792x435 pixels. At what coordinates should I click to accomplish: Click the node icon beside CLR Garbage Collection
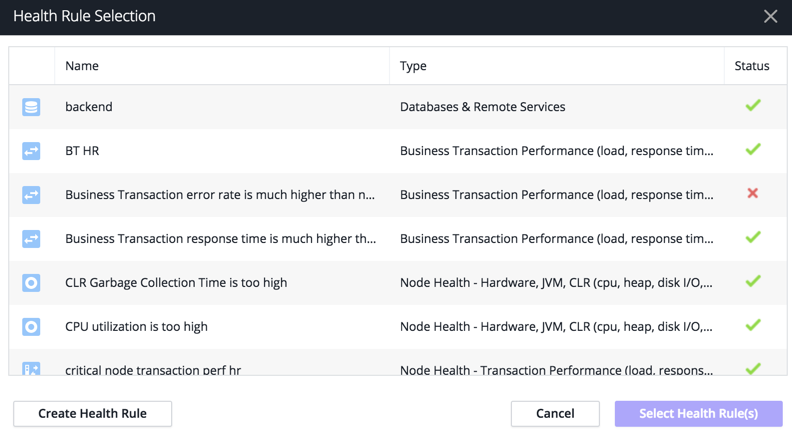tap(31, 283)
